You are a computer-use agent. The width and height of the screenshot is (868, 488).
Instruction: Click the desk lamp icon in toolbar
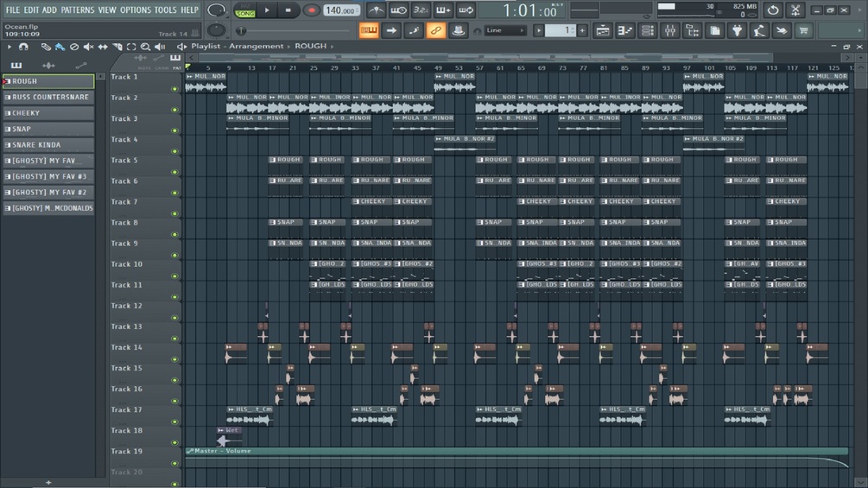759,30
